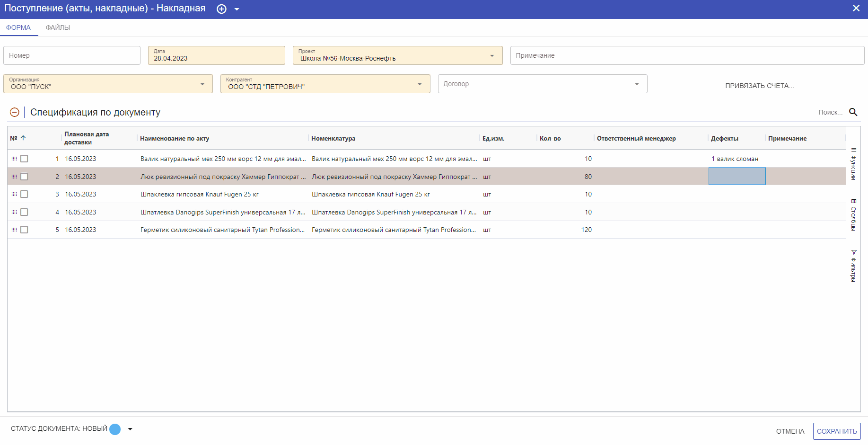Click into the Номер input field
The image size is (868, 445).
[x=72, y=55]
